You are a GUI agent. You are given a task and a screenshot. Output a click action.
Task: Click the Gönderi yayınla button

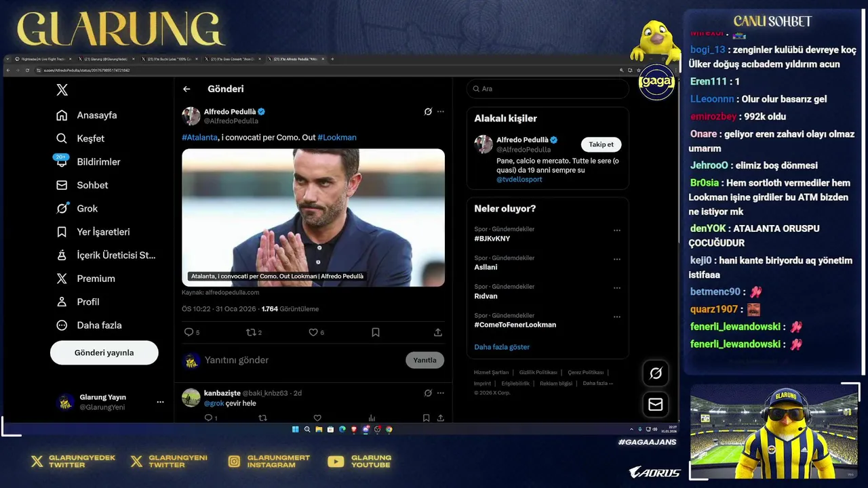pyautogui.click(x=104, y=352)
